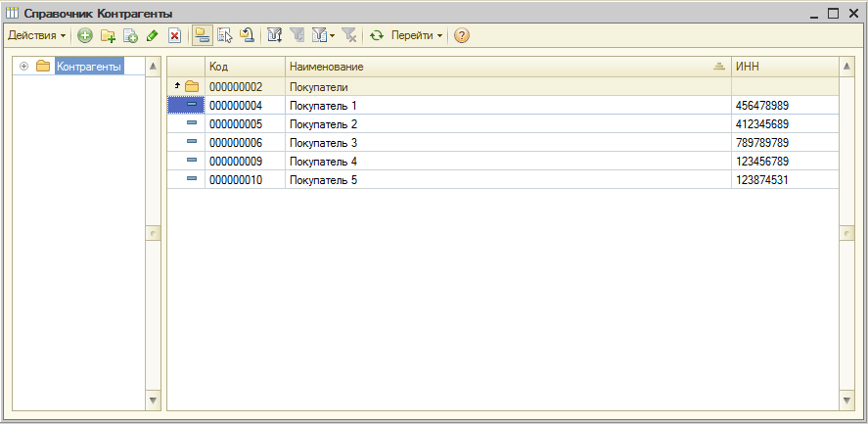Screen dimensions: 868x424
Task: Expand the Контрагенты tree node
Action: pos(24,67)
